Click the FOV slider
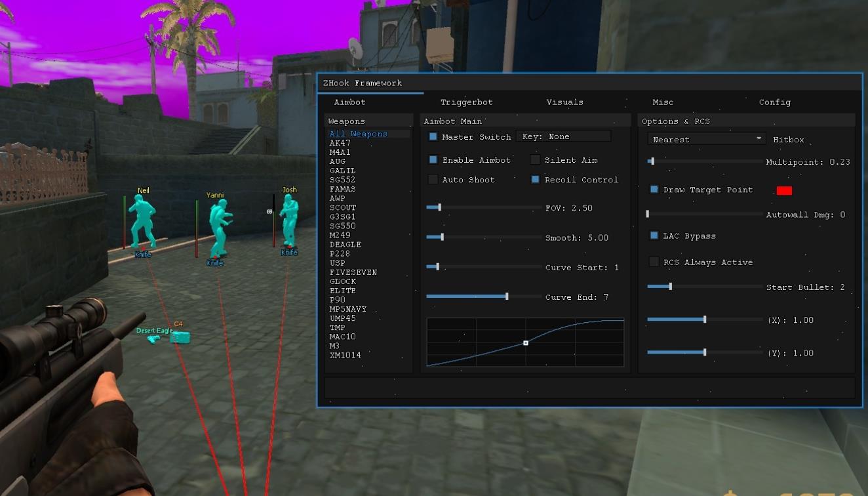Image resolution: width=868 pixels, height=496 pixels. tap(484, 208)
